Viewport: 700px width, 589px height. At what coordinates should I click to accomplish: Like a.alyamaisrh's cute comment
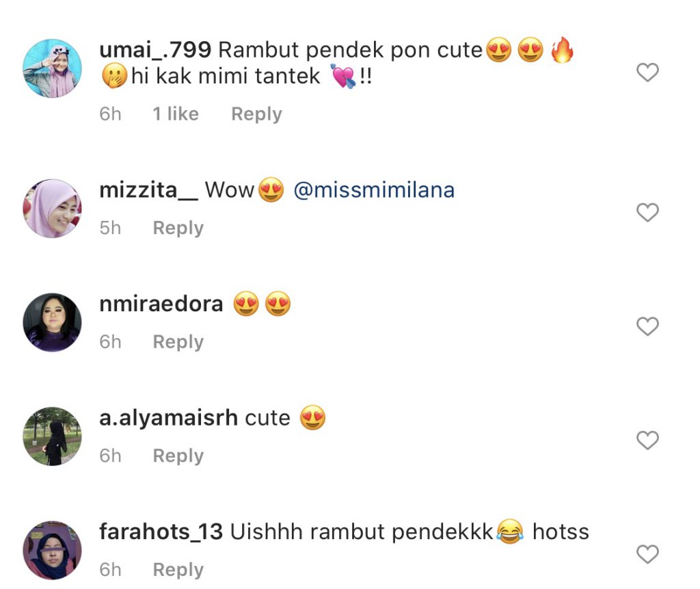[x=647, y=440]
